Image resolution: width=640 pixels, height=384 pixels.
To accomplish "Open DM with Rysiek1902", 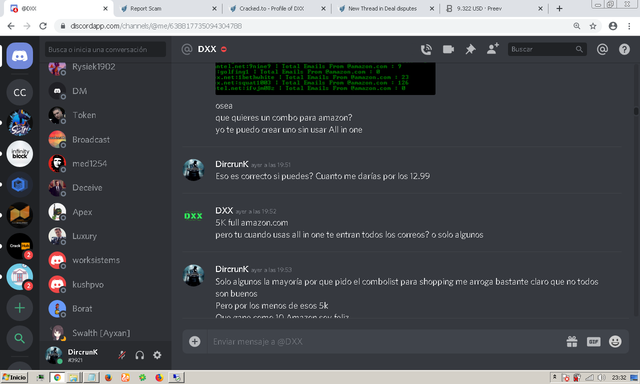I will 105,67.
